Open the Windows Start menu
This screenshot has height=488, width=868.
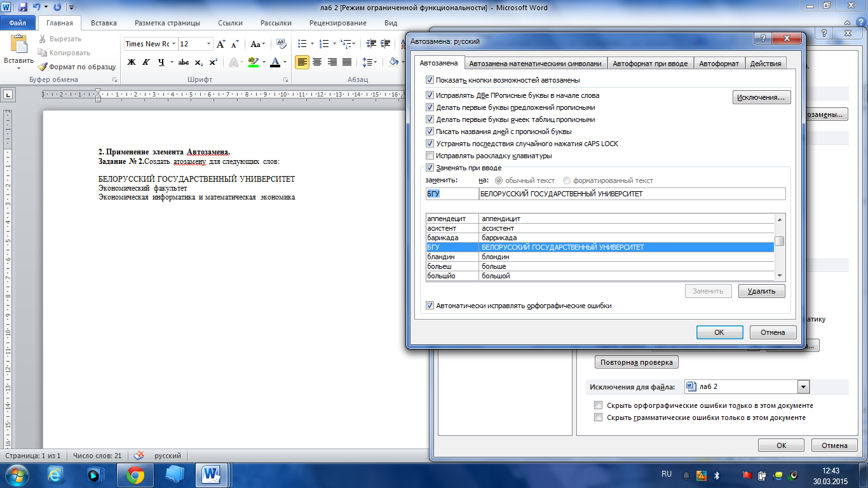[x=17, y=475]
